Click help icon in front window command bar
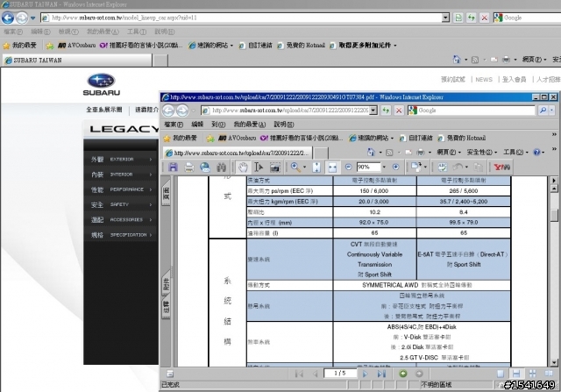 (x=536, y=152)
